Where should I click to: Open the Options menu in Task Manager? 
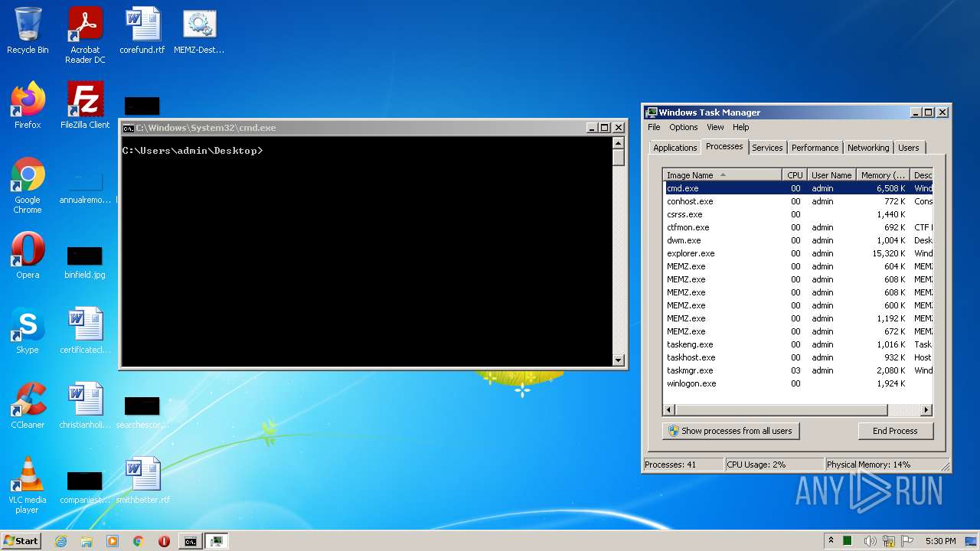pyautogui.click(x=684, y=127)
